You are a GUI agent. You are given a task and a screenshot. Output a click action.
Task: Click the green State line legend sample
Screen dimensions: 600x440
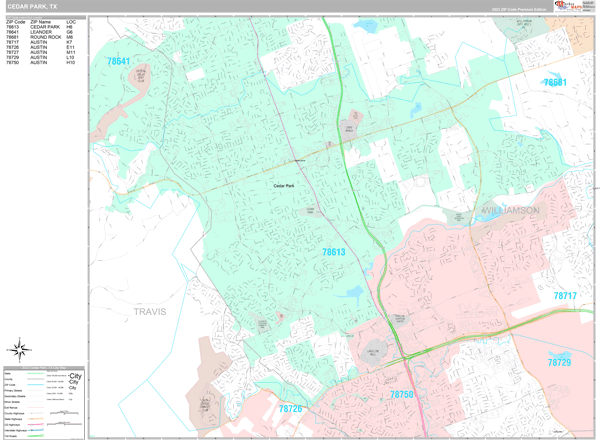[x=35, y=373]
